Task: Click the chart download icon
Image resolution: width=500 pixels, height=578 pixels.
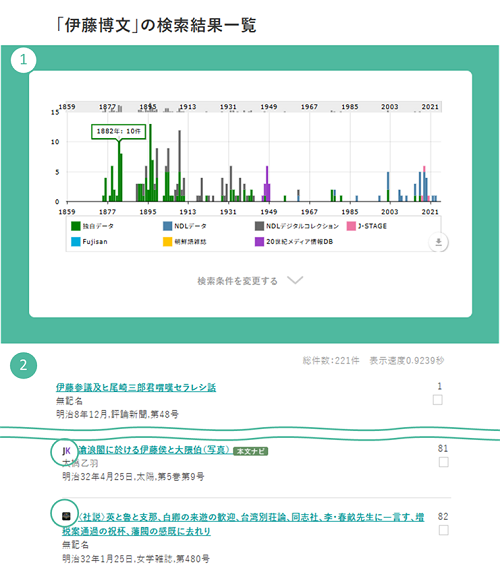Action: pyautogui.click(x=438, y=242)
